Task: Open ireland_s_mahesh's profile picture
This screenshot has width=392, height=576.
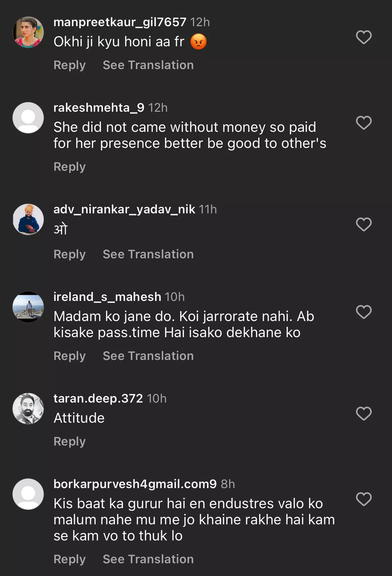Action: pos(28,307)
